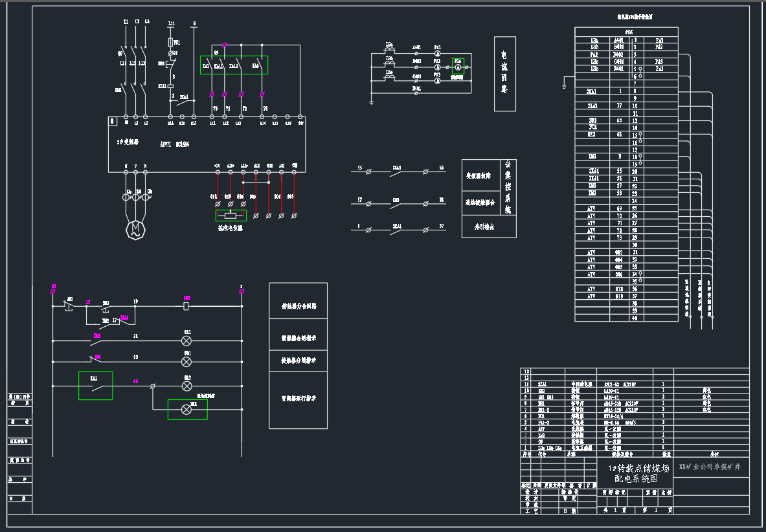This screenshot has width=766, height=532.
Task: Click the lowest indicator lamp in green box
Action: click(x=187, y=410)
